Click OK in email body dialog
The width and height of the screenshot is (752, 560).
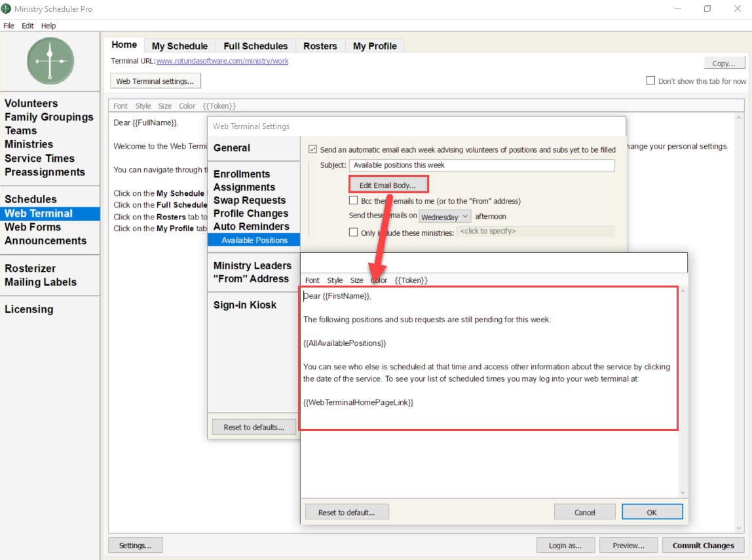652,512
